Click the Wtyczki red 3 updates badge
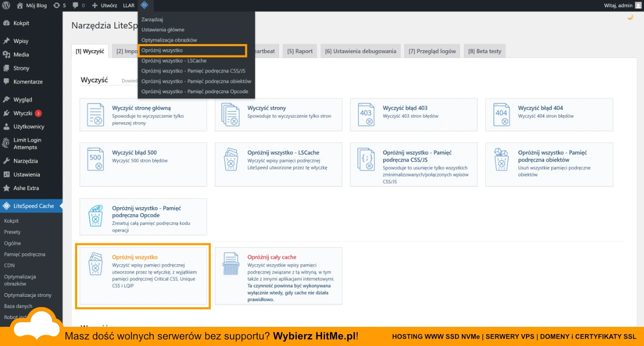This screenshot has width=644, height=346. (38, 113)
